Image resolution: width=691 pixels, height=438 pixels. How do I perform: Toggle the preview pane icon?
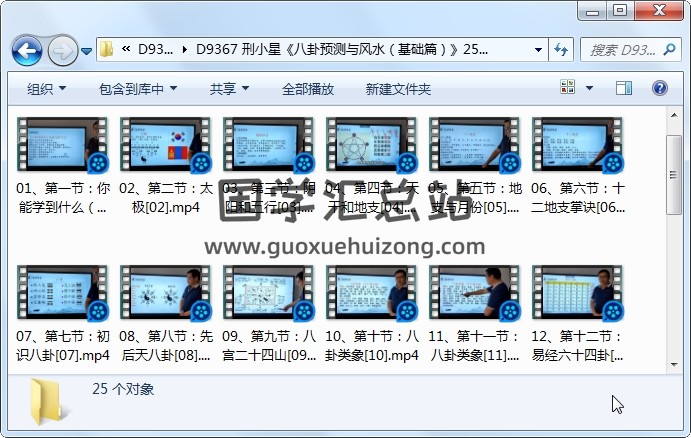tap(624, 89)
